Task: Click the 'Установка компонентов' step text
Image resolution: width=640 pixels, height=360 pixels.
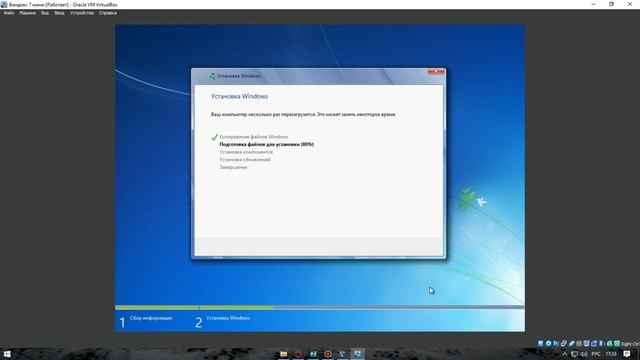Action: tap(246, 152)
